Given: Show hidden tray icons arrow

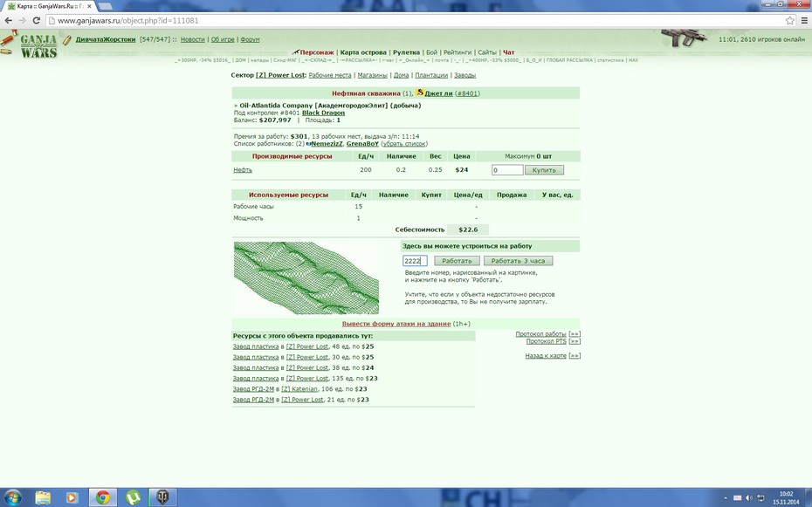Looking at the screenshot, I should (x=725, y=498).
